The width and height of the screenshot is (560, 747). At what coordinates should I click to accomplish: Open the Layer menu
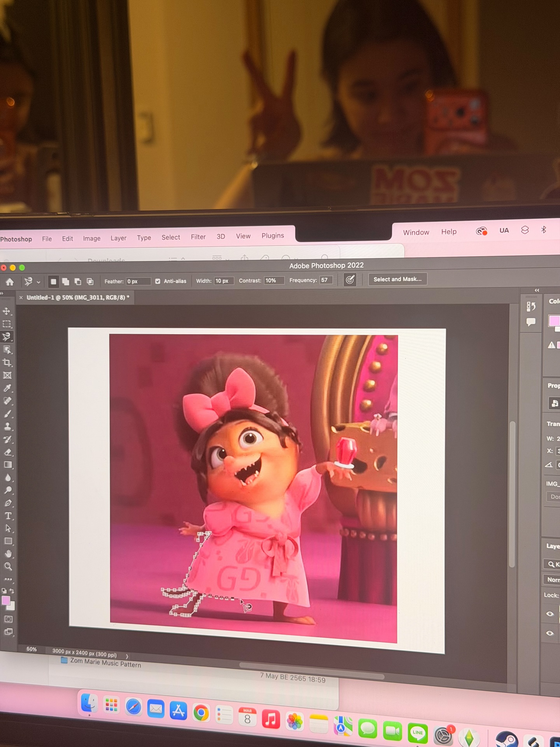click(118, 238)
